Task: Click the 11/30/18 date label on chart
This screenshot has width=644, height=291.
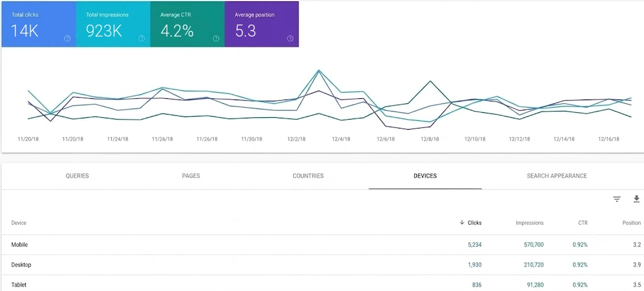Action: [252, 139]
